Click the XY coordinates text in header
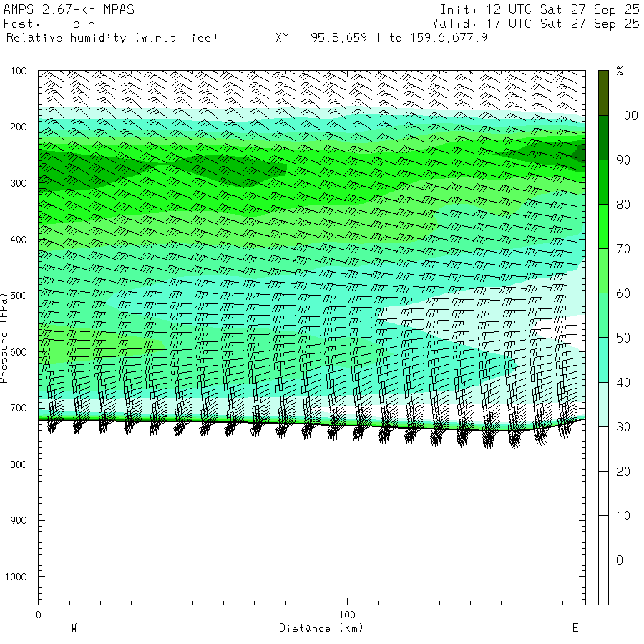Viewport: 644px width, 644px height. point(381,37)
